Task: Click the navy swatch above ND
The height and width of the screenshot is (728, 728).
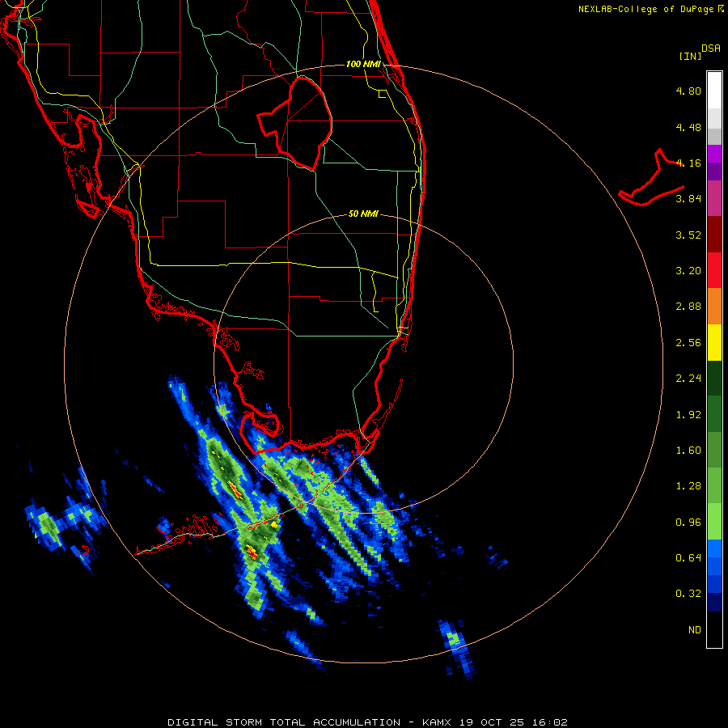Action: [x=714, y=603]
